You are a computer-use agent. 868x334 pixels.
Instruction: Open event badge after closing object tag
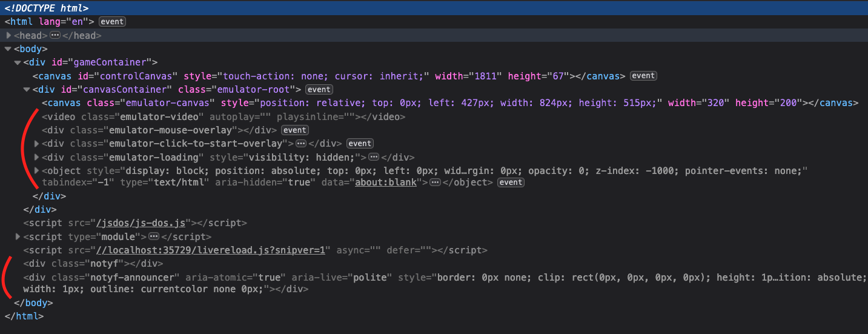click(511, 182)
